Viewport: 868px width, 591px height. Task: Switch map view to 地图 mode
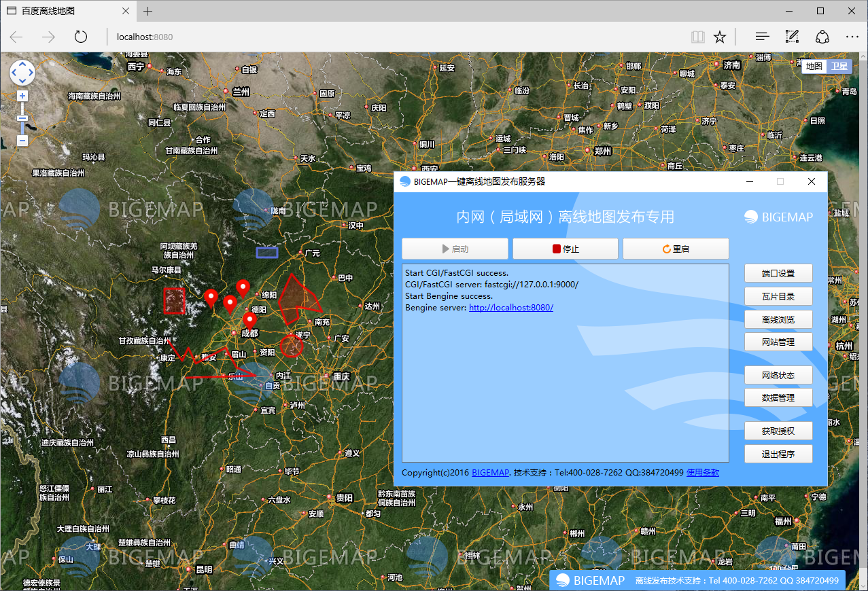[x=814, y=66]
